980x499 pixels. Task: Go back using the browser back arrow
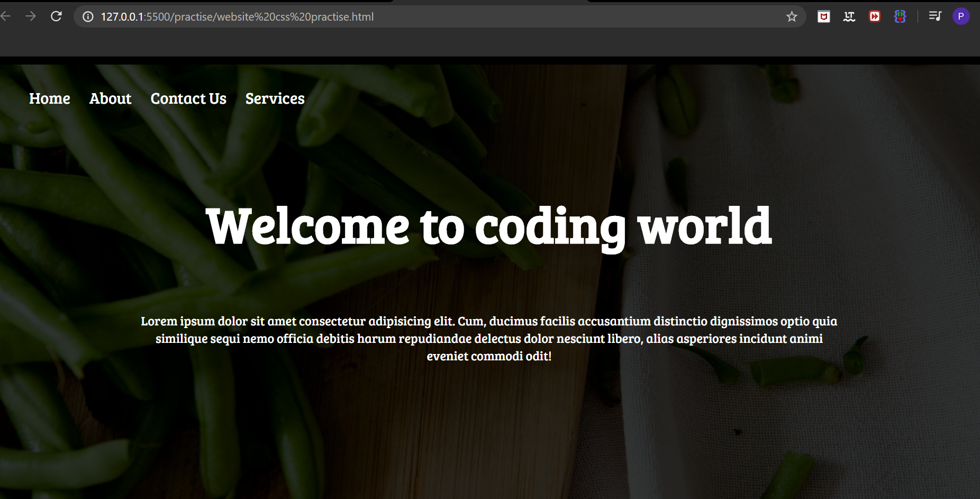click(x=5, y=16)
